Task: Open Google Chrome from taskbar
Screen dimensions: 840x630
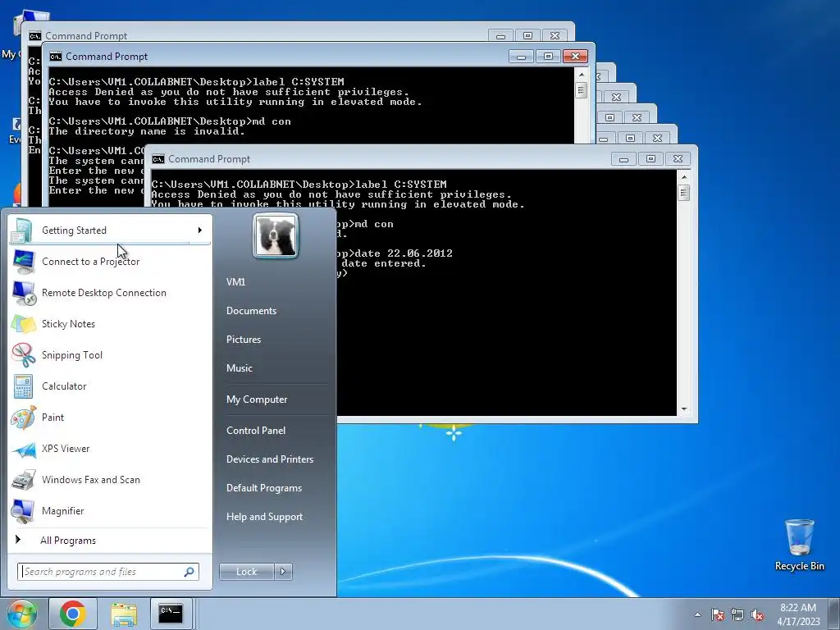Action: 73,614
